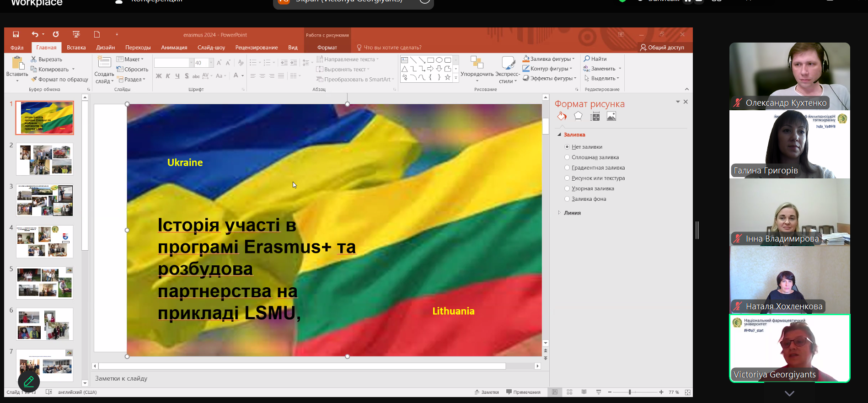This screenshot has height=403, width=868.
Task: Switch to the Формат picture tools tab
Action: pyautogui.click(x=327, y=48)
